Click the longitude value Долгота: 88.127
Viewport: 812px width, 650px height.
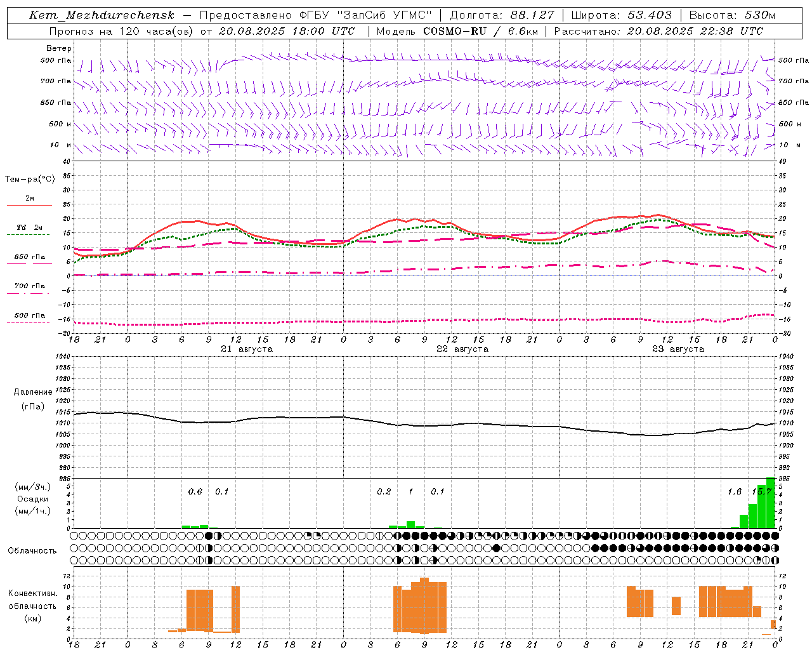tap(502, 15)
